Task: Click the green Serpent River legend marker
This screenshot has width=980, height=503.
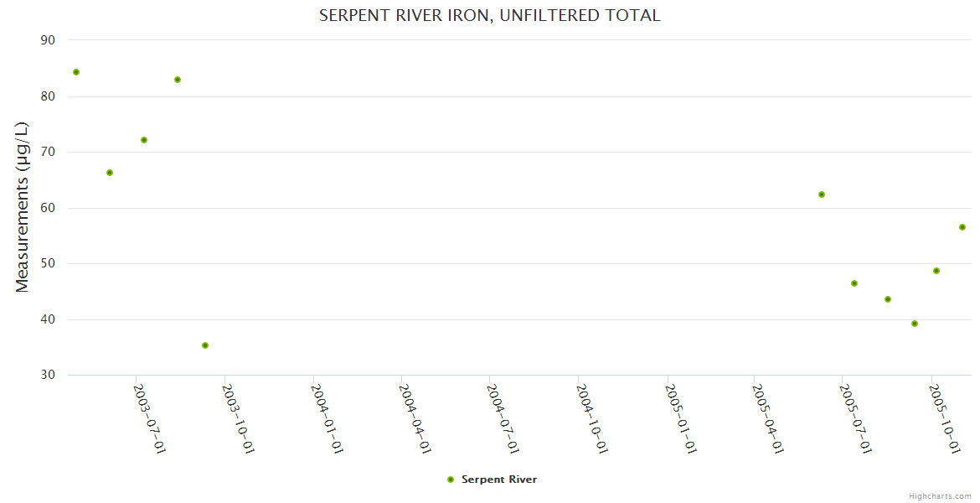Action: coord(451,480)
